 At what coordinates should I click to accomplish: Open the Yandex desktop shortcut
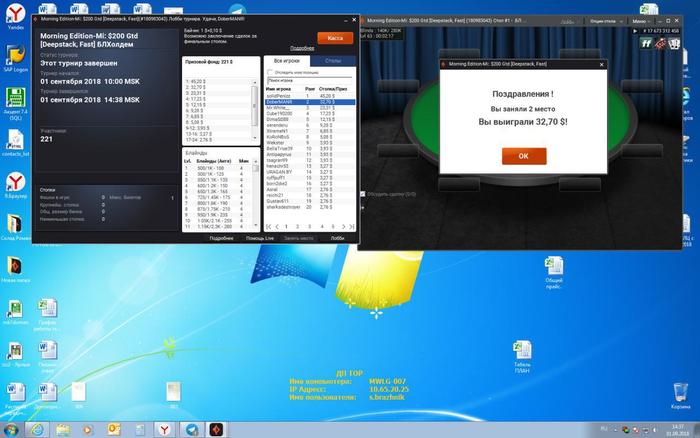point(16,17)
